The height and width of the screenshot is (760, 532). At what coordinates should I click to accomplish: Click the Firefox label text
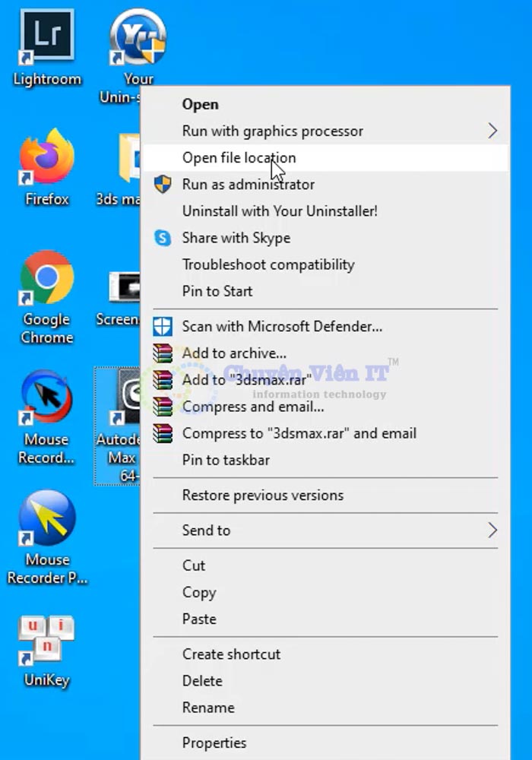(47, 198)
